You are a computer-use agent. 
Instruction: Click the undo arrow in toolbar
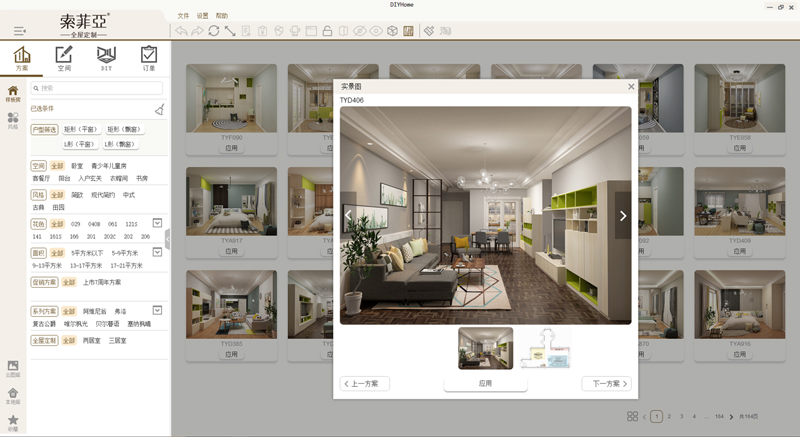tap(181, 31)
